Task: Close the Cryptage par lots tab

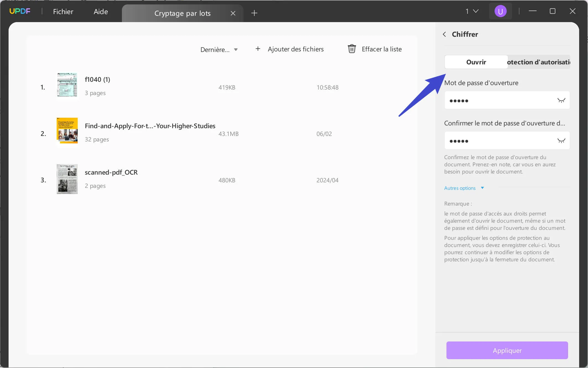Action: [233, 13]
